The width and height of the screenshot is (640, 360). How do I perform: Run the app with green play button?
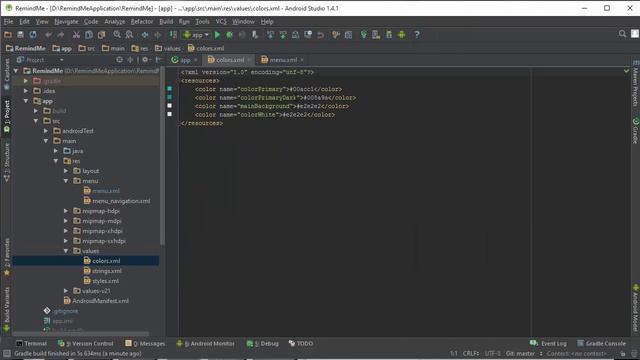coord(217,35)
